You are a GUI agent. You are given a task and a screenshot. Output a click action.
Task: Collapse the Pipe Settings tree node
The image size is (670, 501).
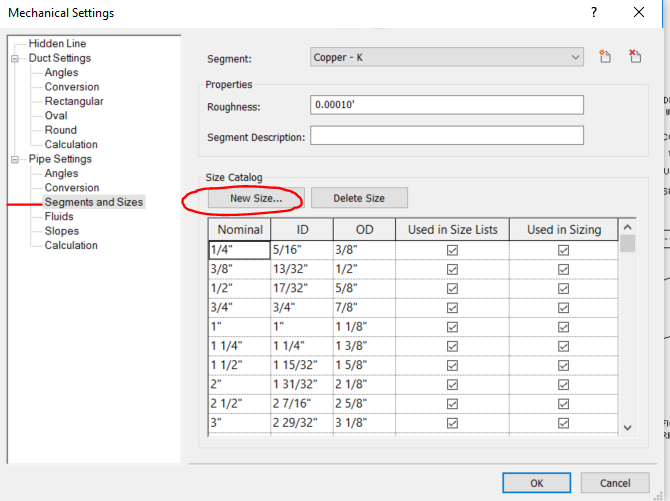click(15, 159)
